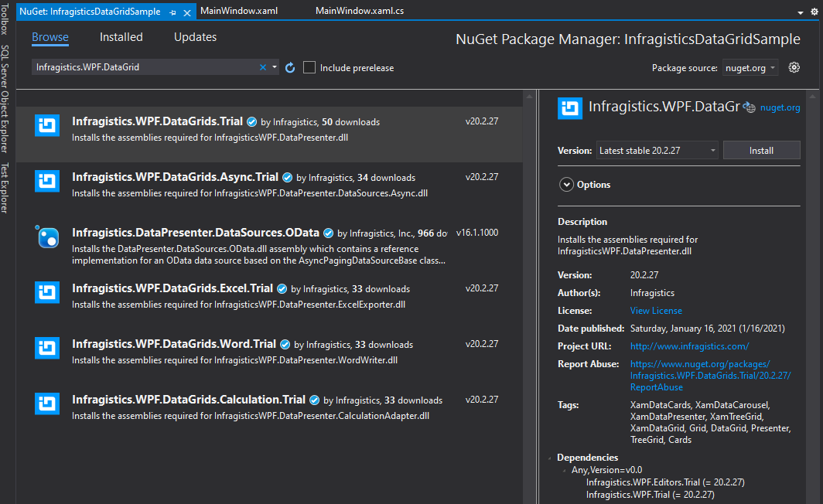This screenshot has height=504, width=823.
Task: Click the verified badge next to DataGrids.Excel.Trial
Action: click(282, 288)
